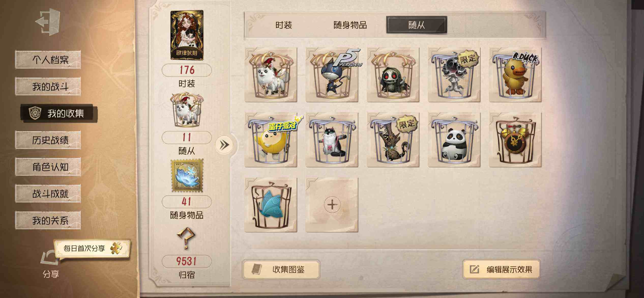This screenshot has width=644, height=298.
Task: Open the 欧律狄刻 costume portrait thumbnail
Action: tap(187, 35)
